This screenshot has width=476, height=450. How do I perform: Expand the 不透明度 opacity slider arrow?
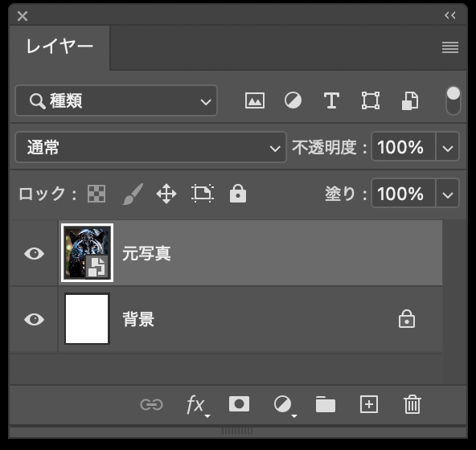click(x=448, y=147)
